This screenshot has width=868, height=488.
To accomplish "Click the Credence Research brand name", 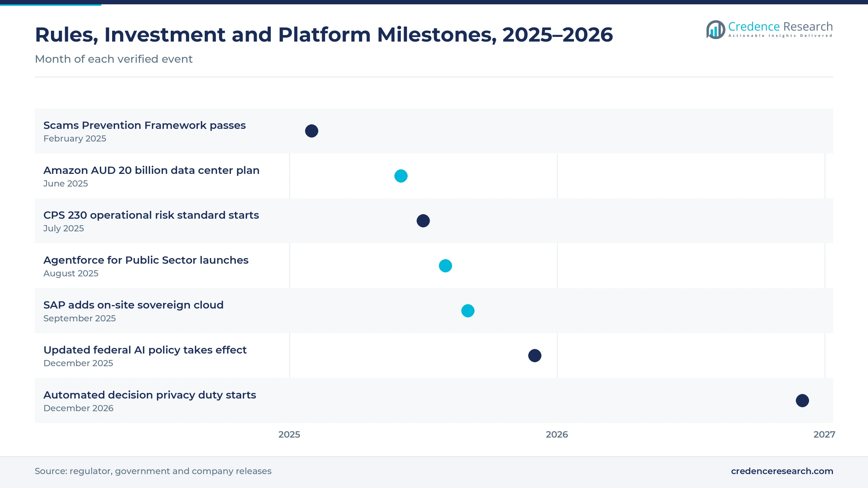I will pyautogui.click(x=780, y=26).
